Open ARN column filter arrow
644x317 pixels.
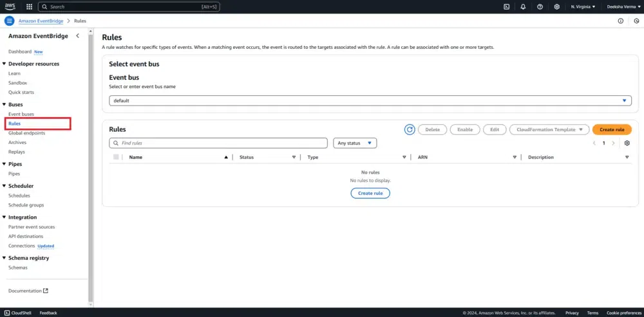(x=515, y=157)
